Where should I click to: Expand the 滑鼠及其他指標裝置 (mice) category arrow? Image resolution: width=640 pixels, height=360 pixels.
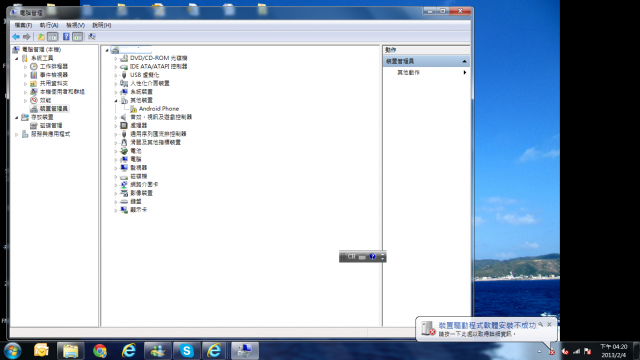116,142
